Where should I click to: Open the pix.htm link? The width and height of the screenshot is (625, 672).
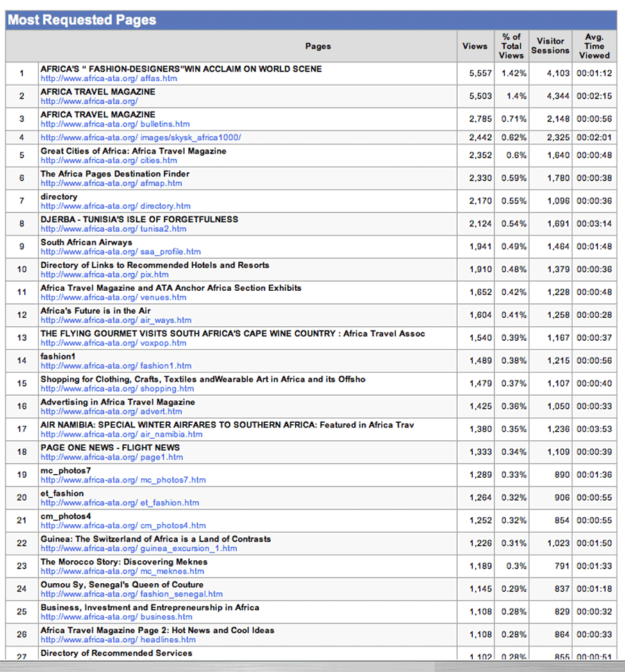(105, 274)
